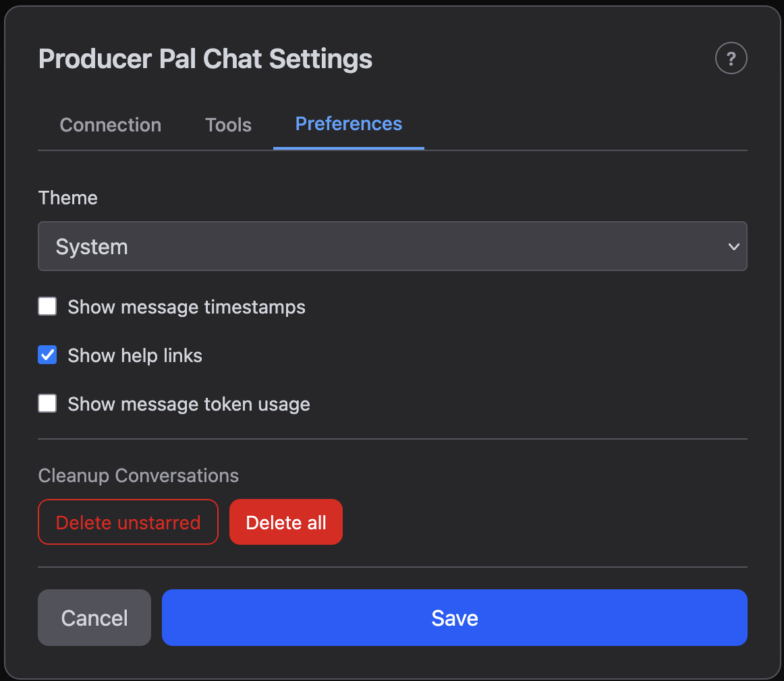Expand the System theme selector
The height and width of the screenshot is (681, 784).
tap(393, 246)
